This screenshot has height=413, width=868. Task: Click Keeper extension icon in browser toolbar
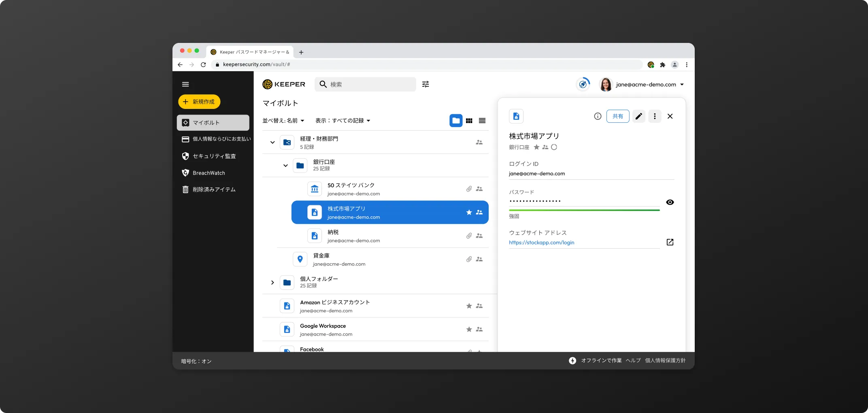[651, 64]
